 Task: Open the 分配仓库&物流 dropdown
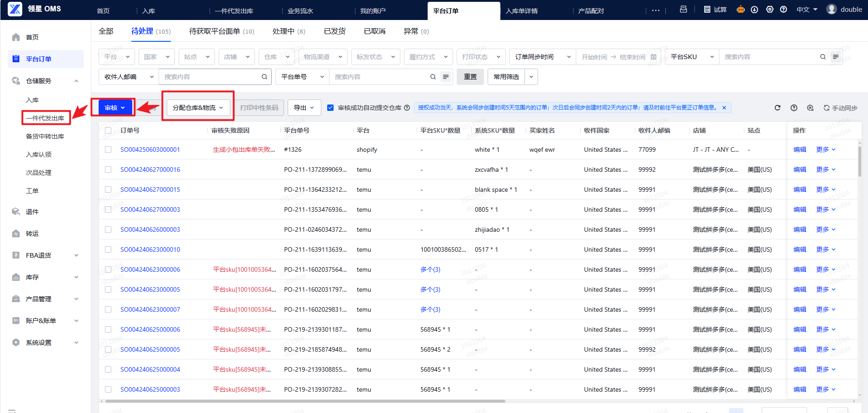(x=198, y=108)
